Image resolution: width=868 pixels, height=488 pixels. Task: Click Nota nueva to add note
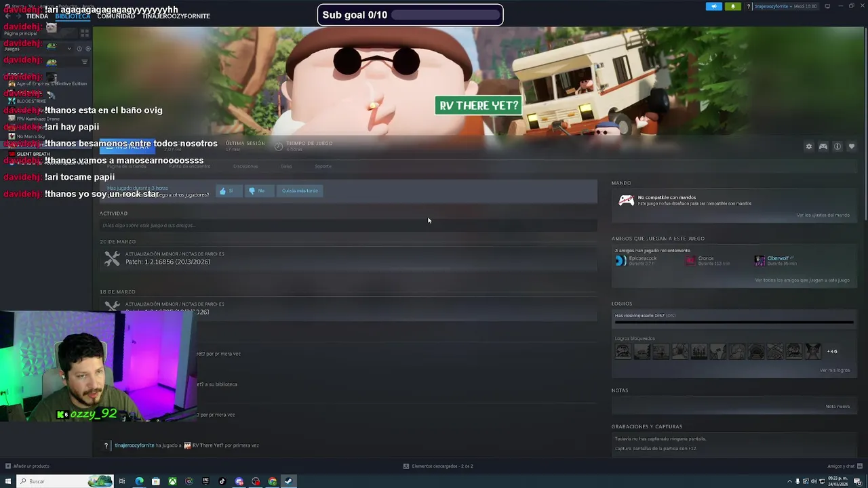coord(837,407)
